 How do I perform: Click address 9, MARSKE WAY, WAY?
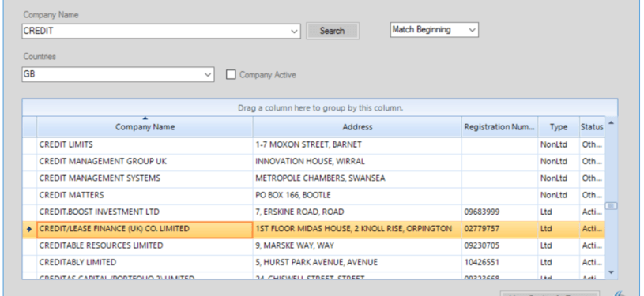click(x=295, y=245)
